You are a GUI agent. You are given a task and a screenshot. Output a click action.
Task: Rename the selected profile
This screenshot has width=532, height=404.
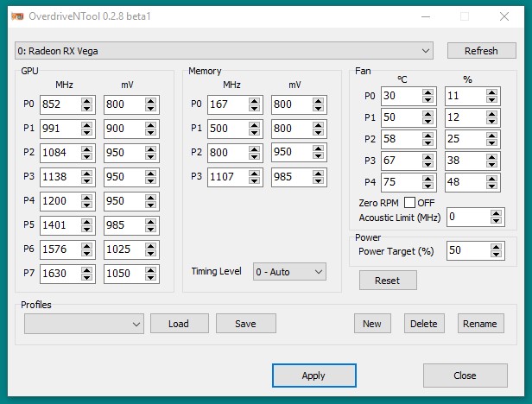(479, 324)
